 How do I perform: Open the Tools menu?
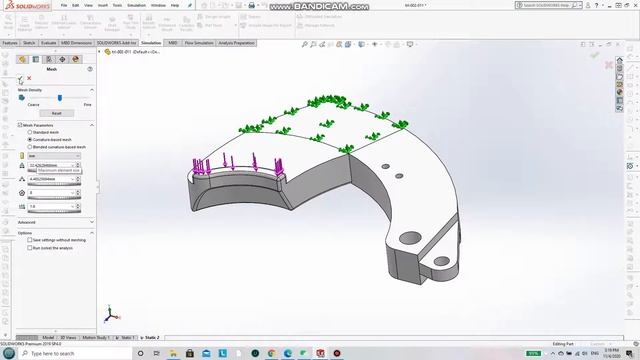click(117, 5)
